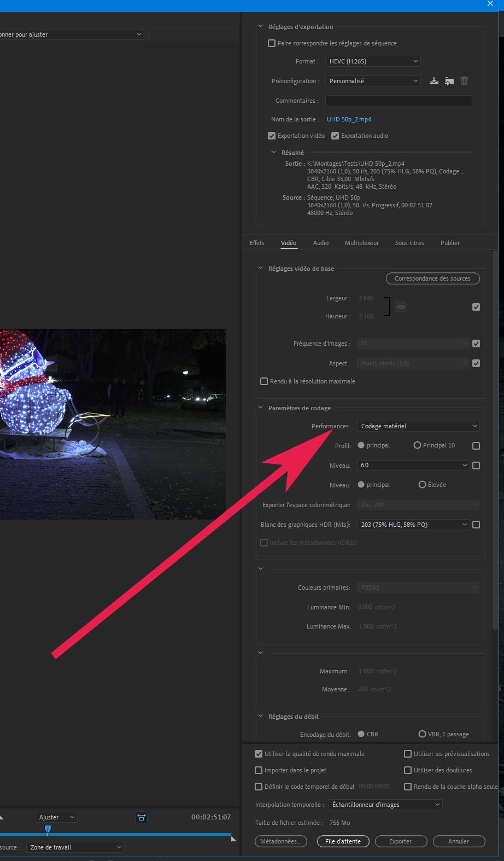Click the save preset icon
This screenshot has height=861, width=504.
433,81
